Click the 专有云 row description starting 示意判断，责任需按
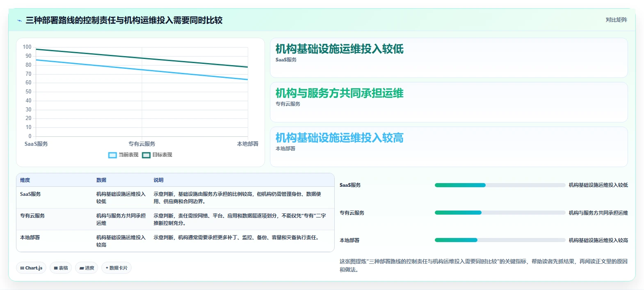Viewport: 644px width, 290px height. coord(240,220)
